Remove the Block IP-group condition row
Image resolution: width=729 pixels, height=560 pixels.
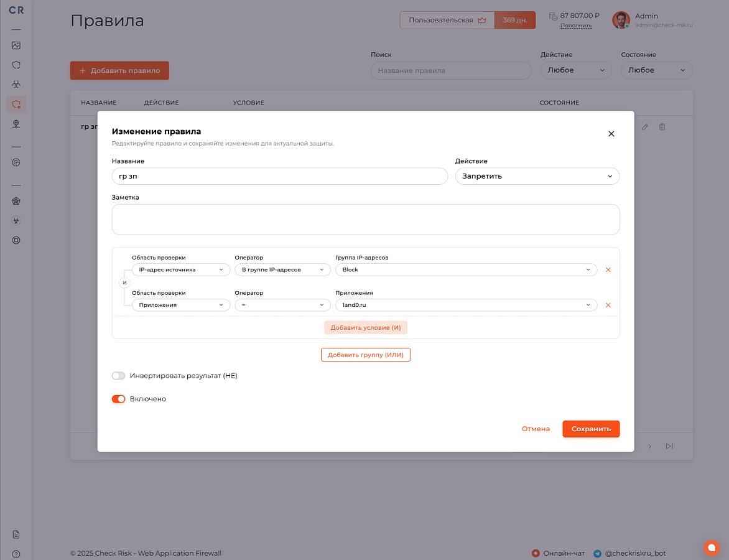tap(608, 270)
